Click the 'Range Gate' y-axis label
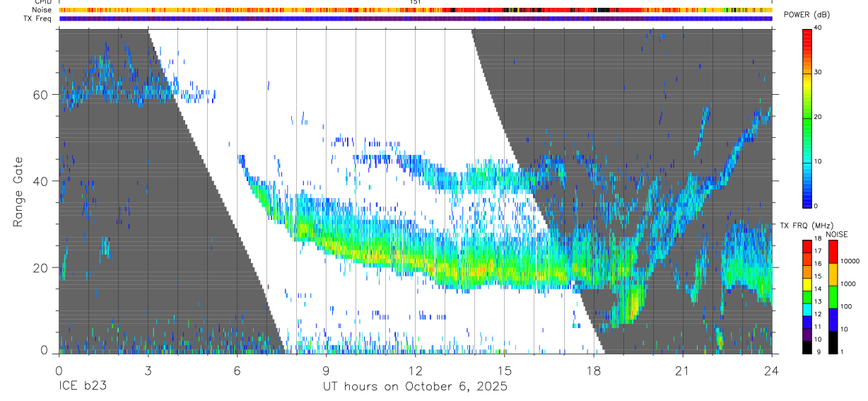Screen dimensions: 868x401 (x=18, y=192)
